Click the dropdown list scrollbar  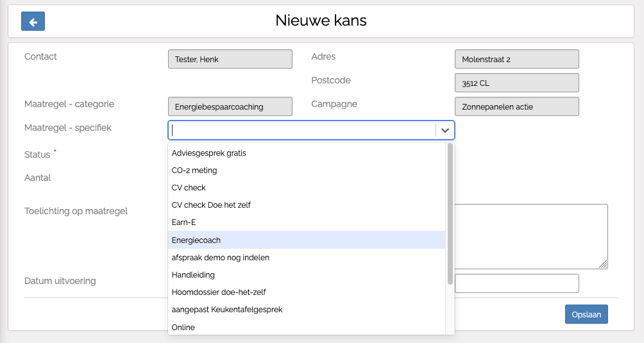[450, 212]
